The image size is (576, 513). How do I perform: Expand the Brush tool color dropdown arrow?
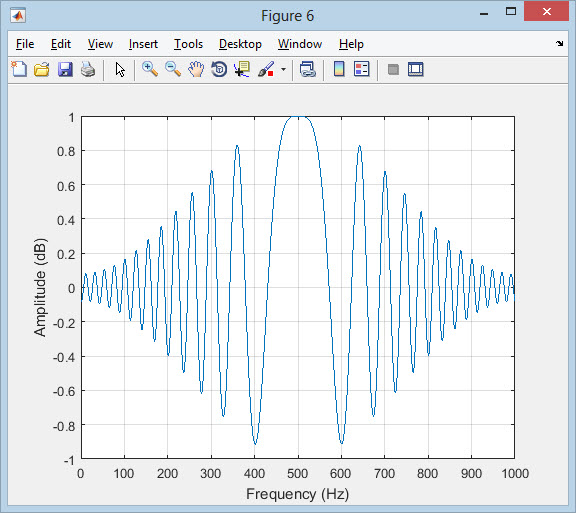click(x=283, y=69)
